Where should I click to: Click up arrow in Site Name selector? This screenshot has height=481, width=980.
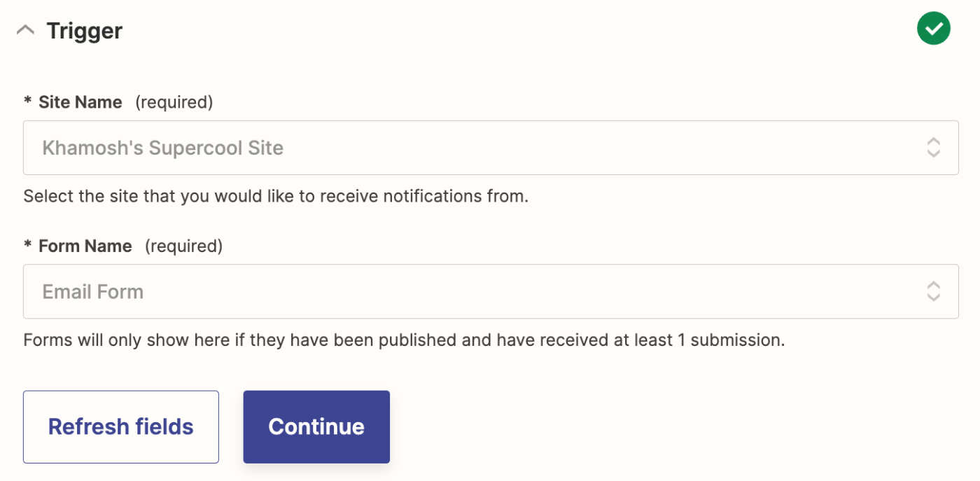(x=933, y=141)
